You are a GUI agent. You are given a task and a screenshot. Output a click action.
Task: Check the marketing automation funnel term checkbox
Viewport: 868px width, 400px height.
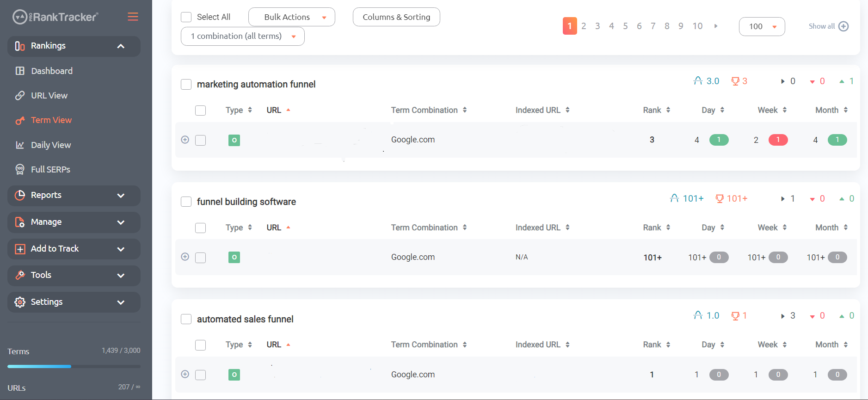[186, 84]
